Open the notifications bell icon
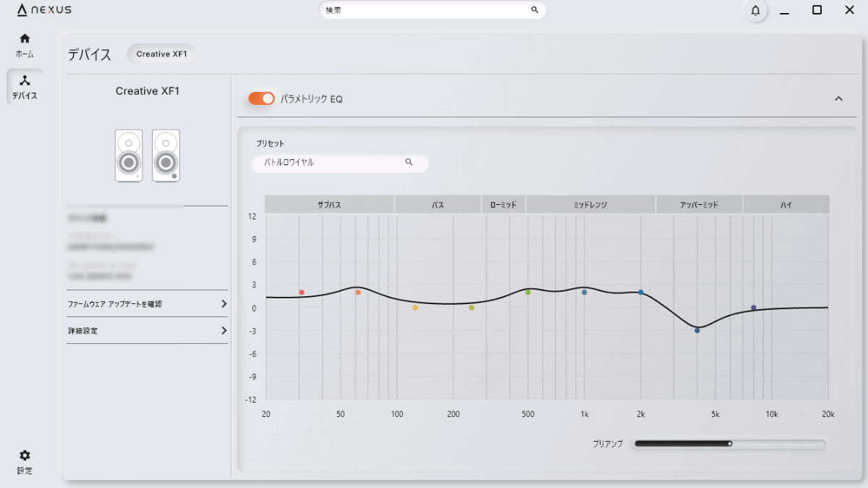The width and height of the screenshot is (868, 488). click(755, 10)
